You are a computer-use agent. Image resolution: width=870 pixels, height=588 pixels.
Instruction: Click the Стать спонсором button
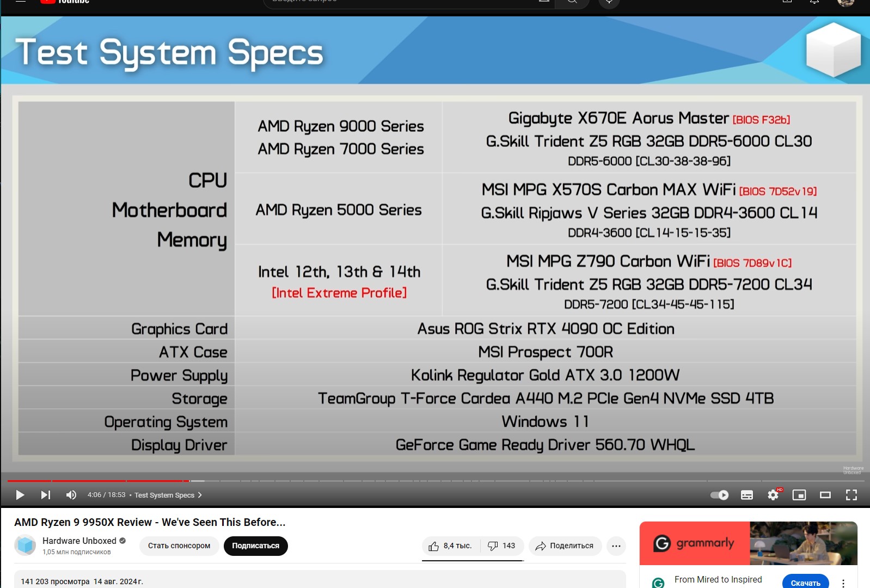click(179, 546)
